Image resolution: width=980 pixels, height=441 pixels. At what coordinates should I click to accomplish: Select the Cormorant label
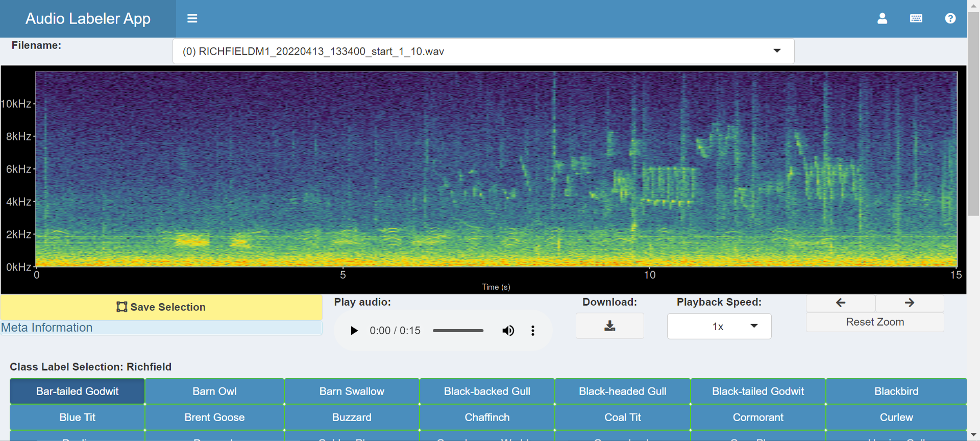coord(758,417)
